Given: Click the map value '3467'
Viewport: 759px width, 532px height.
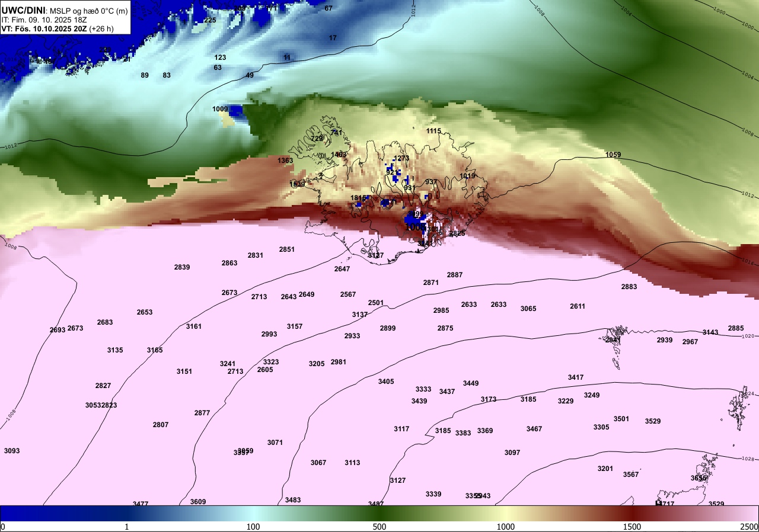Looking at the screenshot, I should [534, 429].
